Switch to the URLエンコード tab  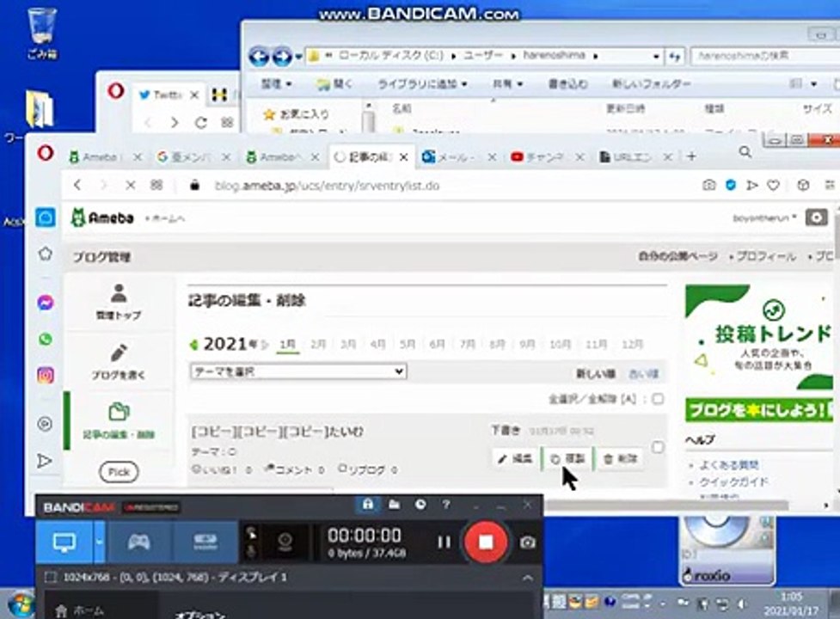tap(635, 156)
